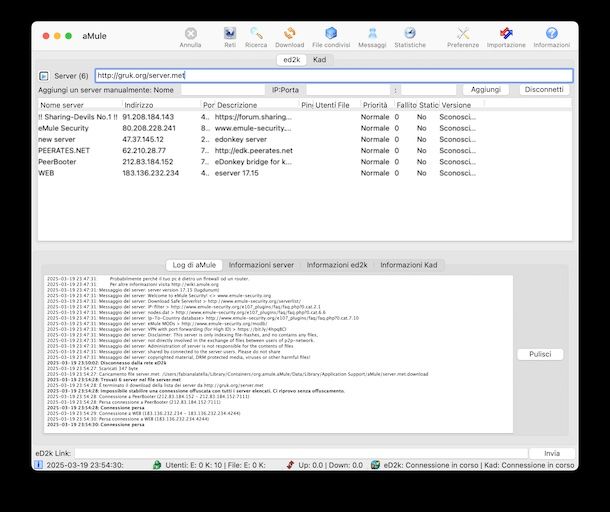
Task: Click the update server list icon next to Server (6)
Action: tap(44, 76)
